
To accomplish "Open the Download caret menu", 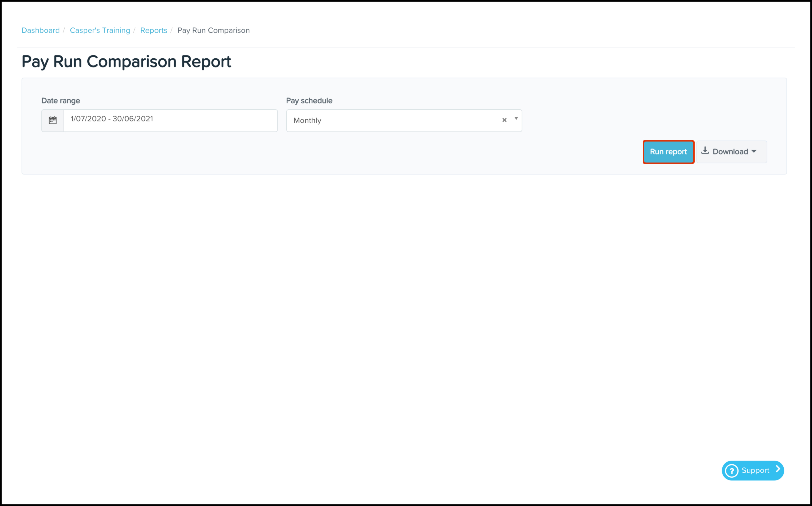I will 754,152.
